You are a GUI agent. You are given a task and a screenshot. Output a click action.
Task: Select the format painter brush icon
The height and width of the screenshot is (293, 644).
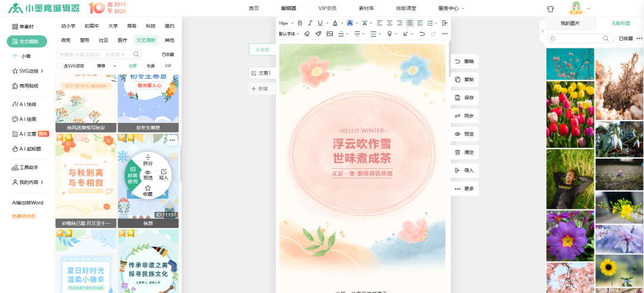tap(318, 33)
